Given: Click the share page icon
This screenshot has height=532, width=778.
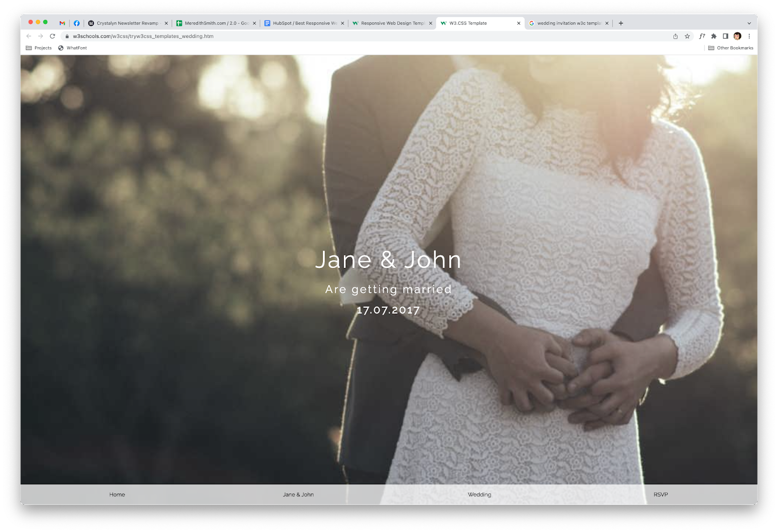Looking at the screenshot, I should [675, 36].
